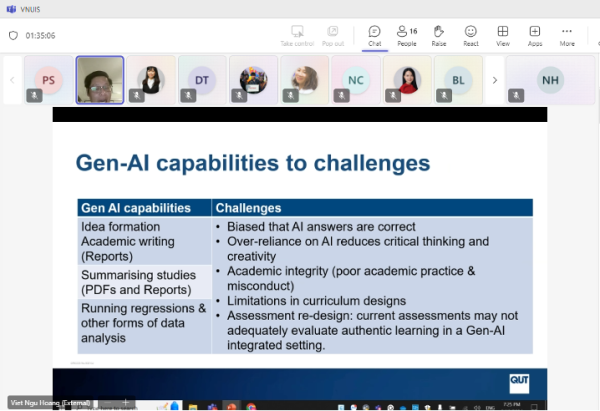Pop out the shared content
Viewport: 600px width, 411px height.
[x=334, y=35]
